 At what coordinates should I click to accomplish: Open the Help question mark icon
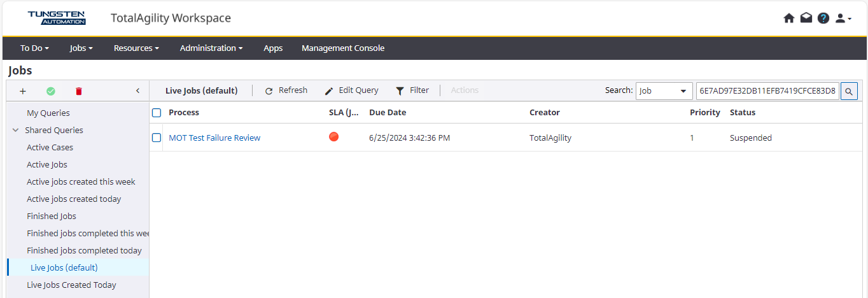coord(823,18)
